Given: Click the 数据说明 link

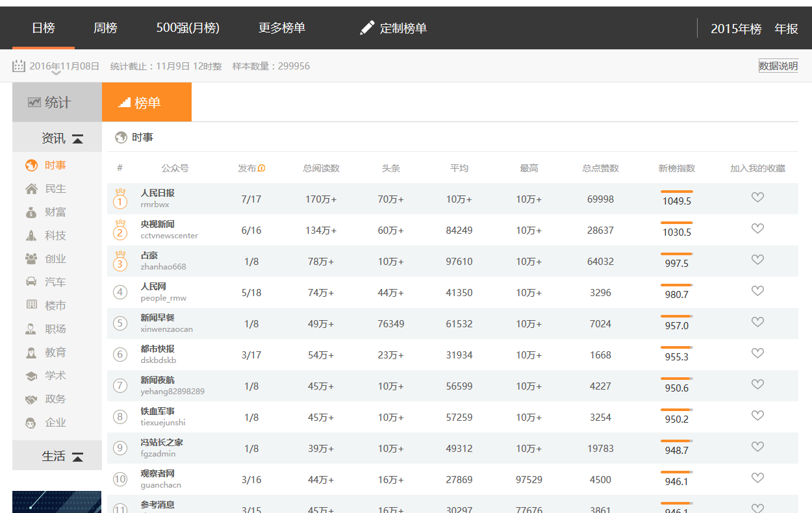Looking at the screenshot, I should tap(778, 66).
